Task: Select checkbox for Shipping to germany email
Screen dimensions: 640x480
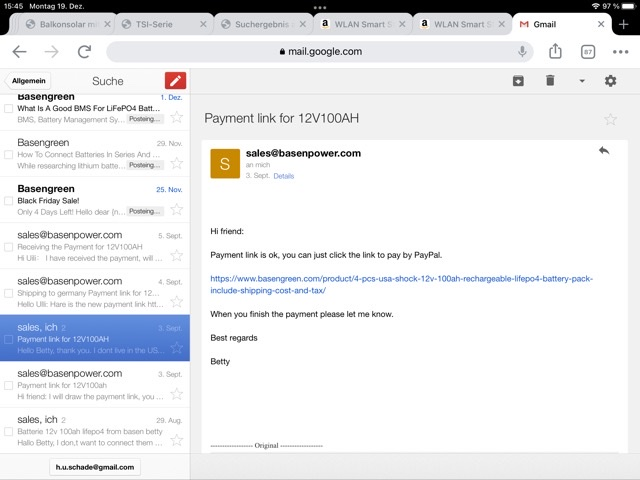Action: (8, 293)
